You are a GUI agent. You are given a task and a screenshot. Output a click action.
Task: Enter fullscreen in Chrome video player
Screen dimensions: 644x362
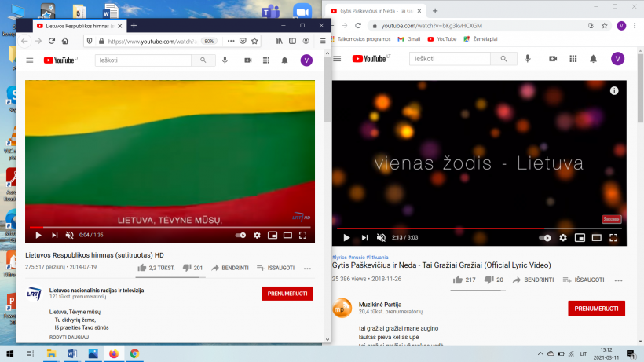pos(613,238)
